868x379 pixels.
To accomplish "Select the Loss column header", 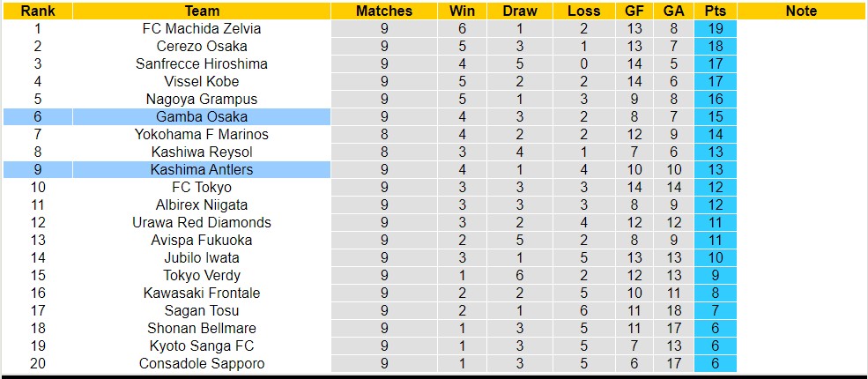I will click(x=583, y=11).
